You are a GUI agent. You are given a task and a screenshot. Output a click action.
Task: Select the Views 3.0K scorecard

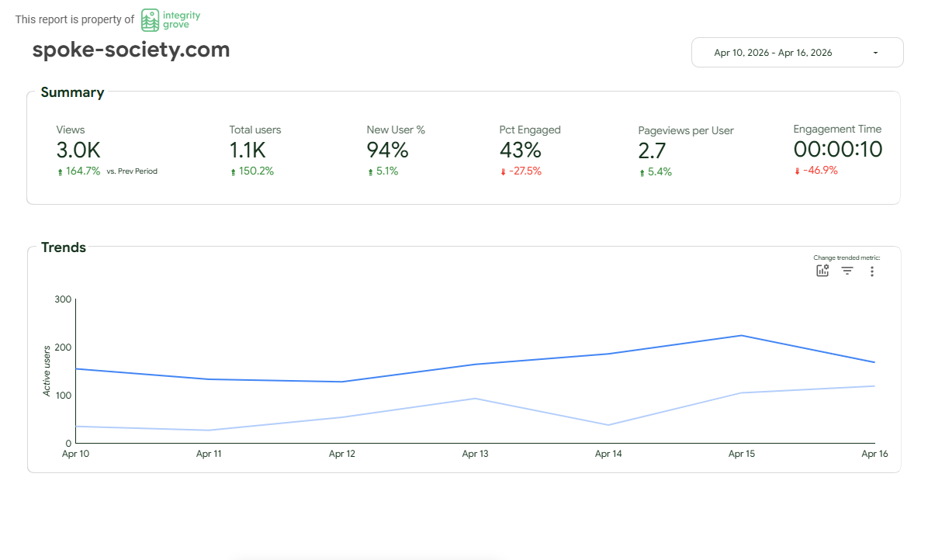(x=78, y=150)
